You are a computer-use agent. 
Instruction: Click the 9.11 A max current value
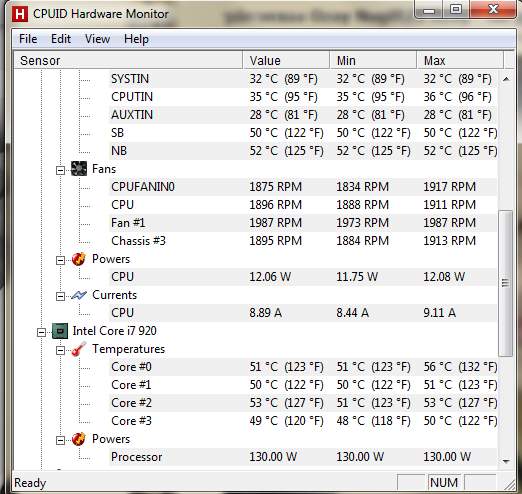click(439, 313)
